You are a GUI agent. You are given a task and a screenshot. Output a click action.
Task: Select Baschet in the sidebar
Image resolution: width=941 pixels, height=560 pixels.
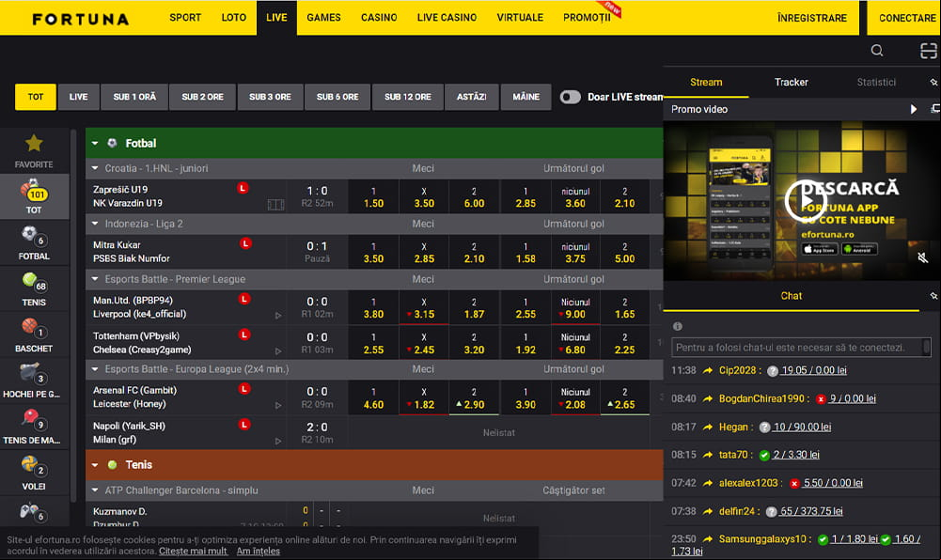point(34,335)
